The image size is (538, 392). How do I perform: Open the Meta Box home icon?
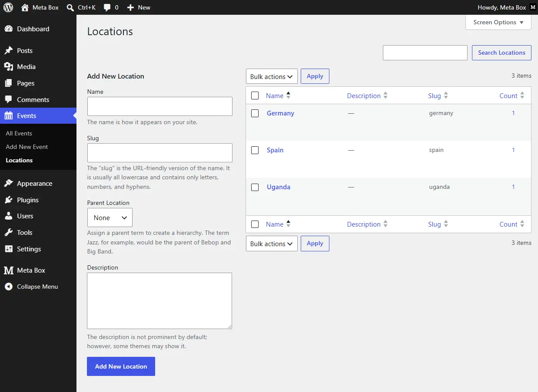[x=25, y=7]
